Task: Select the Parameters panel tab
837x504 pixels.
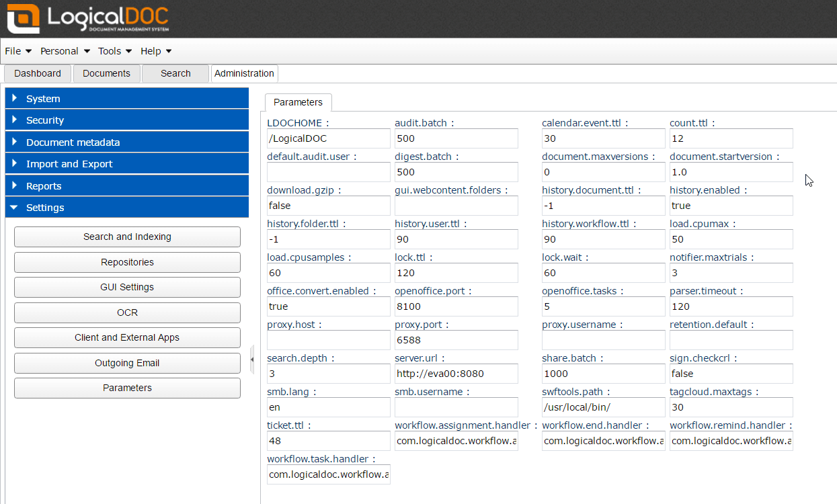Action: point(298,102)
